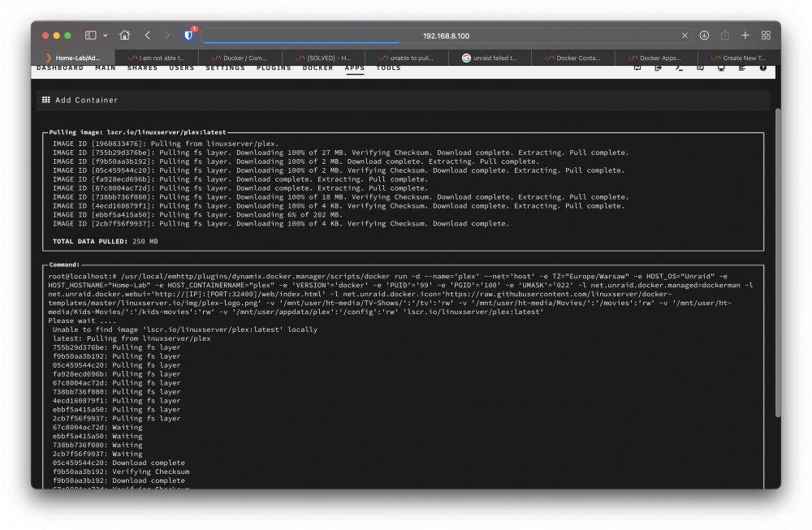The width and height of the screenshot is (812, 530).
Task: Click "Pulling image: lscr.io/linuxserver/plex:latest" legend
Action: point(137,132)
